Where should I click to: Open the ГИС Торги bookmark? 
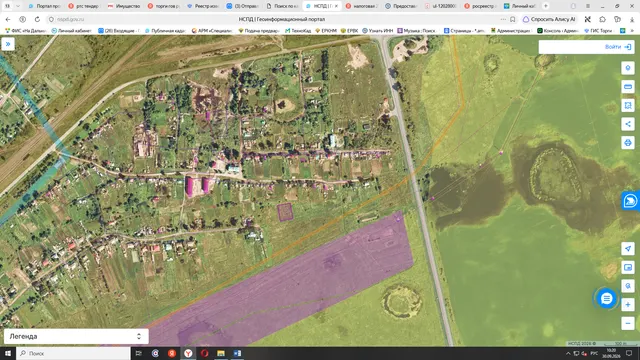tap(598, 31)
